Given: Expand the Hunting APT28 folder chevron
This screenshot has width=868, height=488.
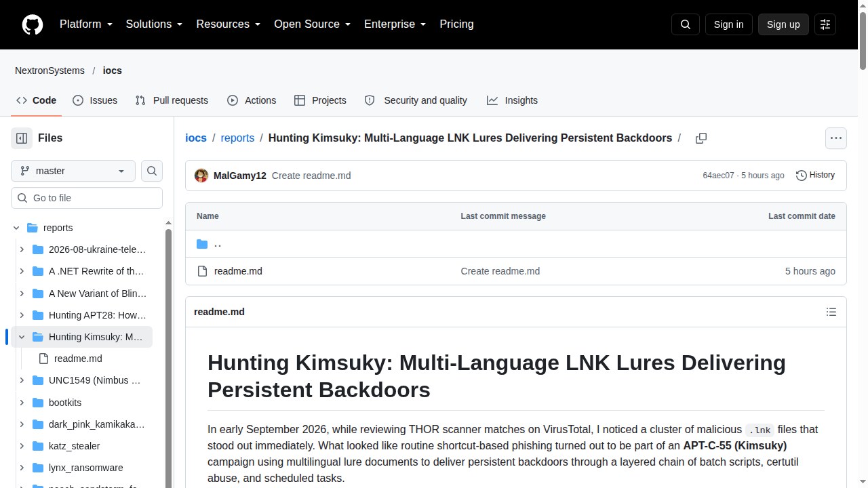Looking at the screenshot, I should pos(22,315).
